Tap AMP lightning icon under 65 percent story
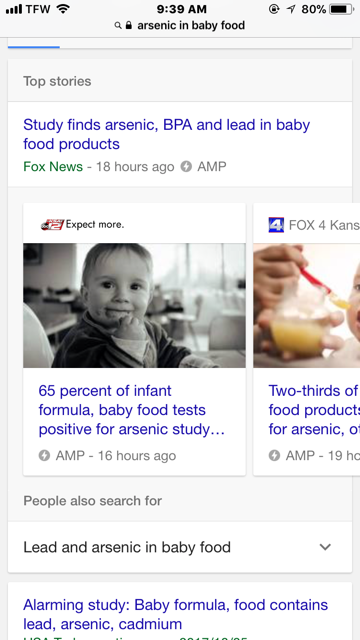The width and height of the screenshot is (360, 640). [44, 456]
